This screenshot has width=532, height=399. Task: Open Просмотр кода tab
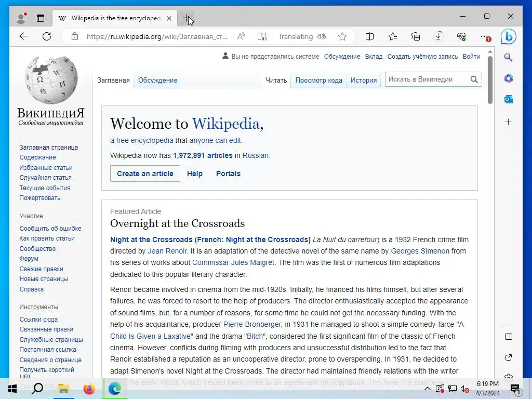318,81
